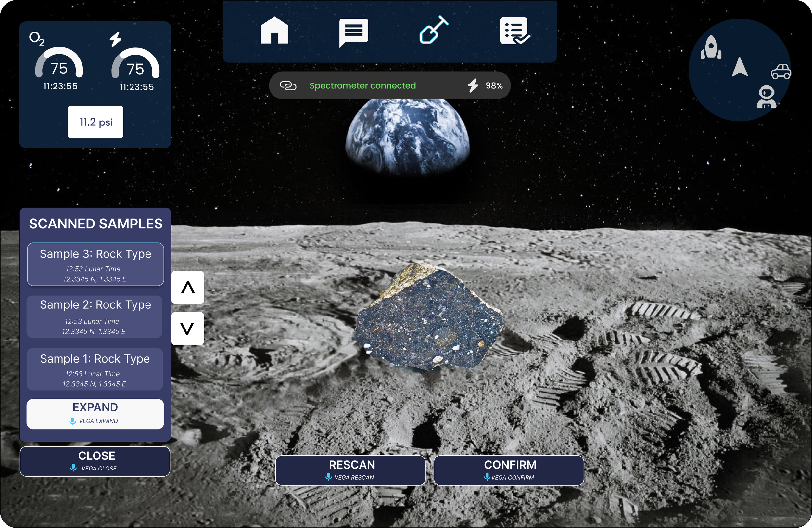Select Sample 1: Rock Type entry
812x528 pixels.
[95, 369]
